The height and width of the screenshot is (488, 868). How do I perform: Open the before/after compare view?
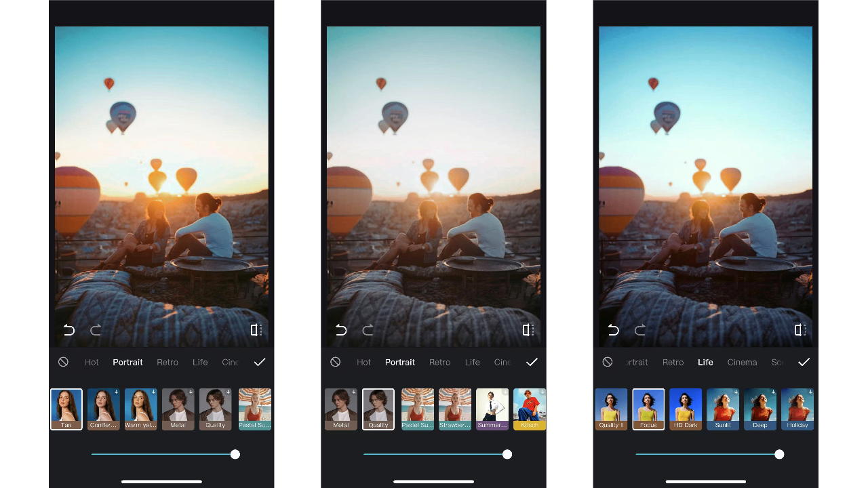[256, 330]
